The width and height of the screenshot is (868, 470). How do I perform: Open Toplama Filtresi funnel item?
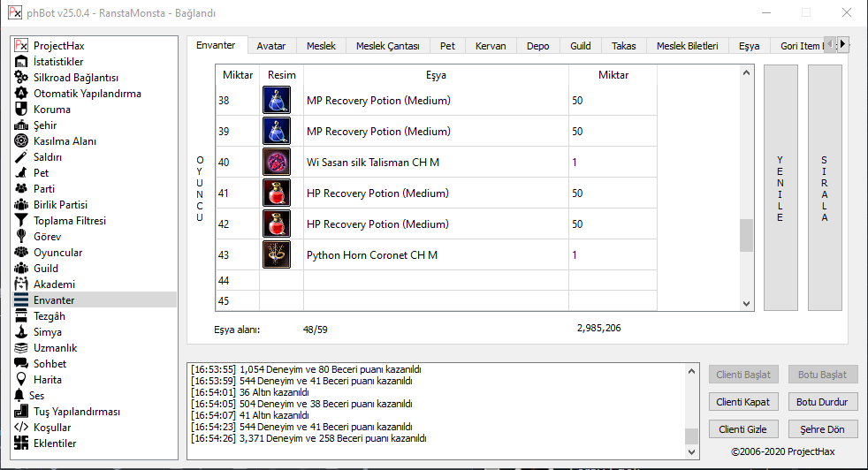[69, 221]
